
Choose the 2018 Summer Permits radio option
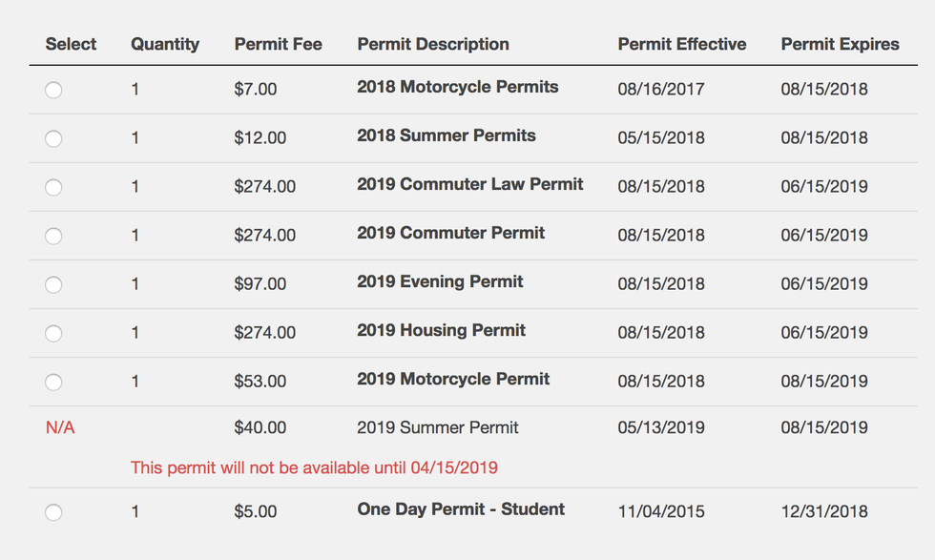[53, 138]
